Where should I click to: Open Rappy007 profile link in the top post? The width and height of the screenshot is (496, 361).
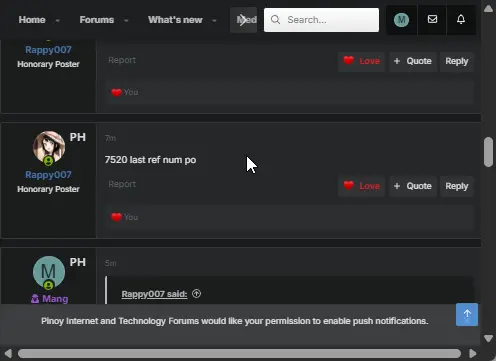tap(48, 50)
